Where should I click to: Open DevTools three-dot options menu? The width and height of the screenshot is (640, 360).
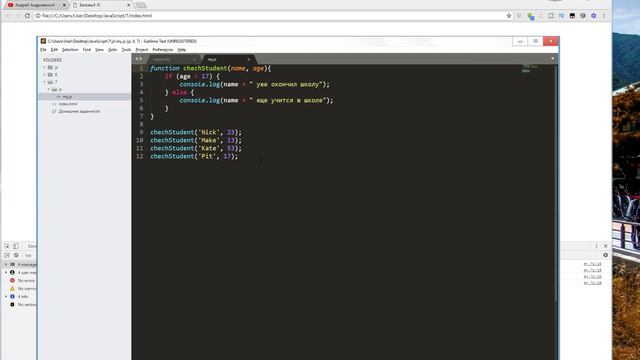596,246
